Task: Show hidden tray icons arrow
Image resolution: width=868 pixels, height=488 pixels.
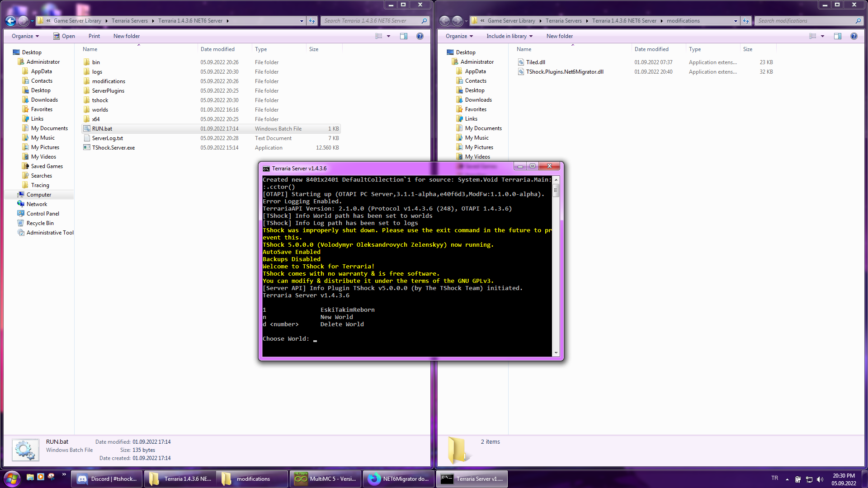Action: click(787, 479)
